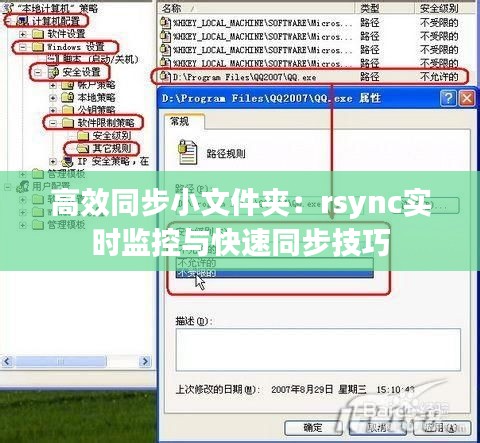
Task: Click the IP 安全策略 icon
Action: point(68,162)
